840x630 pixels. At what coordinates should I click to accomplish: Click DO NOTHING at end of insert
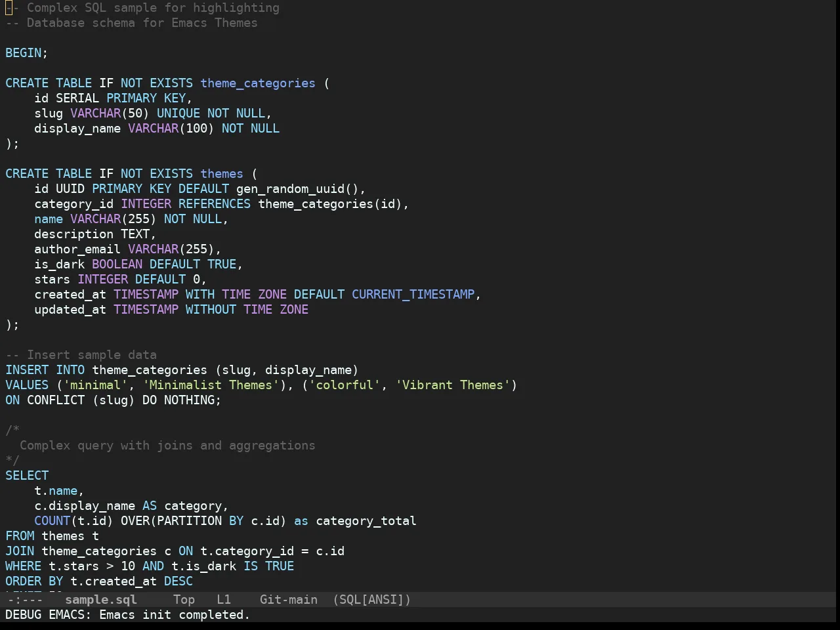(178, 400)
